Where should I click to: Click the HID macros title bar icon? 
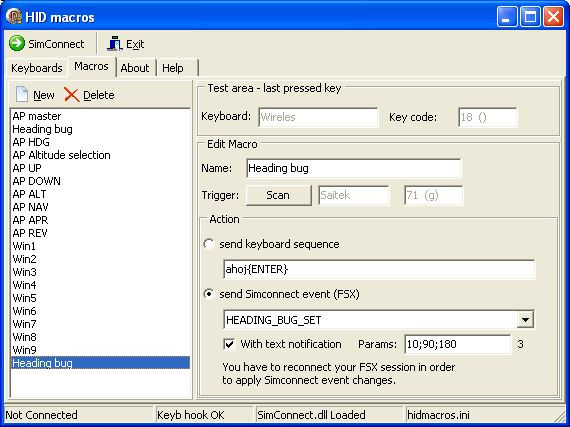[14, 17]
